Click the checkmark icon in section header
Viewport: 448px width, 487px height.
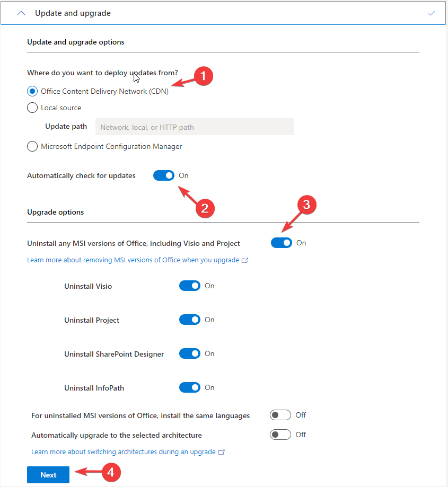click(x=431, y=13)
